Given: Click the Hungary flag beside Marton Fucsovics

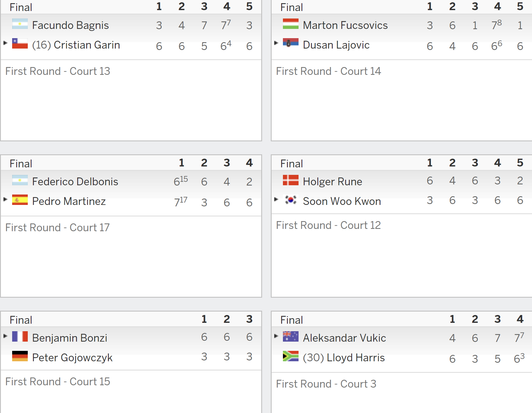Looking at the screenshot, I should pos(291,24).
